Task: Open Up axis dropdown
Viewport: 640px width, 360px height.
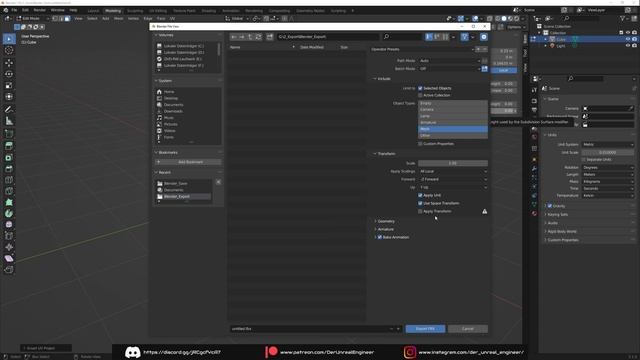Action: tap(453, 187)
